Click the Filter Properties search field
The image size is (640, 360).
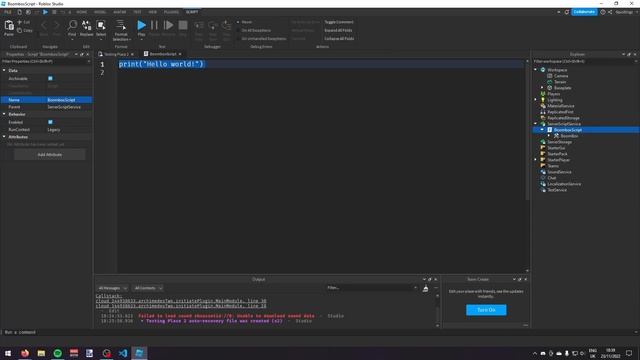(x=45, y=62)
